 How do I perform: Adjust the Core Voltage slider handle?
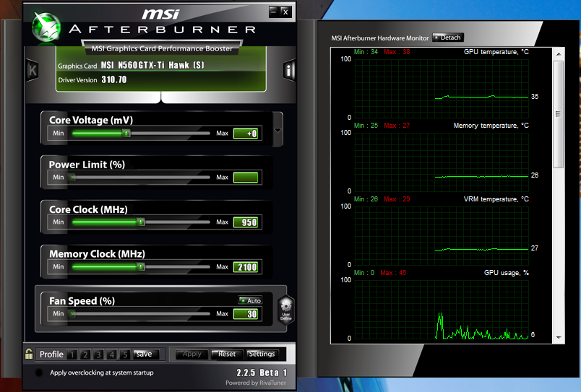click(126, 133)
